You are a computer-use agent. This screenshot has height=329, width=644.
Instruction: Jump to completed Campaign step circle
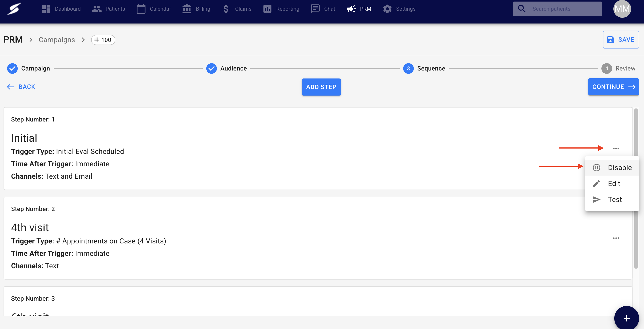click(12, 68)
